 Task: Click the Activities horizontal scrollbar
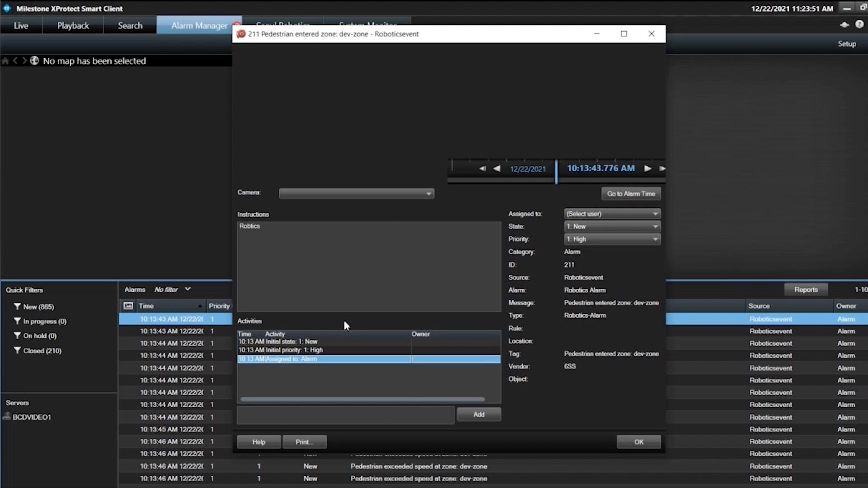363,399
